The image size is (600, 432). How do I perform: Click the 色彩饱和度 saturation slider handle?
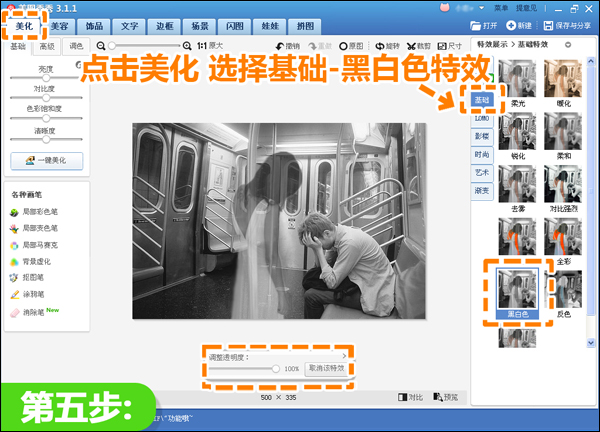click(x=46, y=118)
